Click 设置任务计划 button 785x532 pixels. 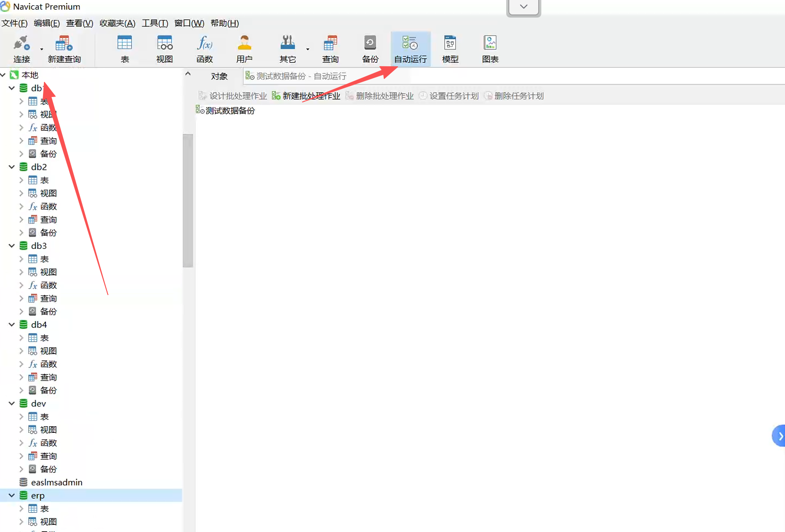[449, 96]
